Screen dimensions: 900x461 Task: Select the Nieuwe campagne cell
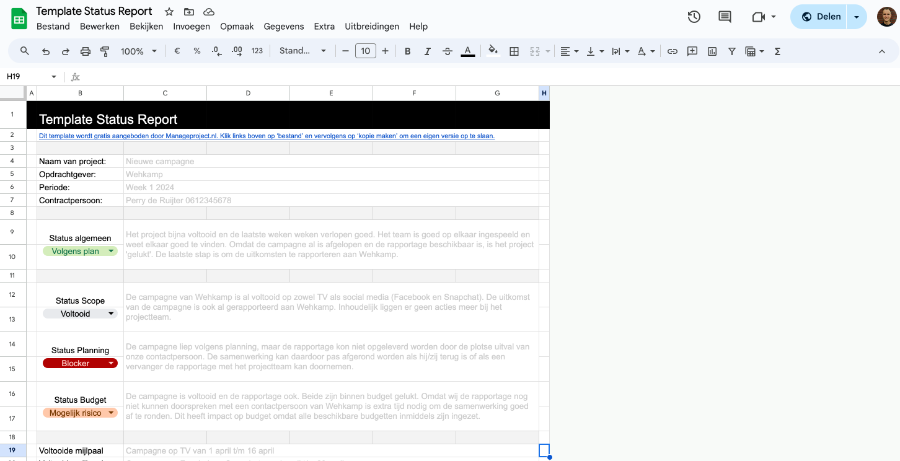[331, 161]
